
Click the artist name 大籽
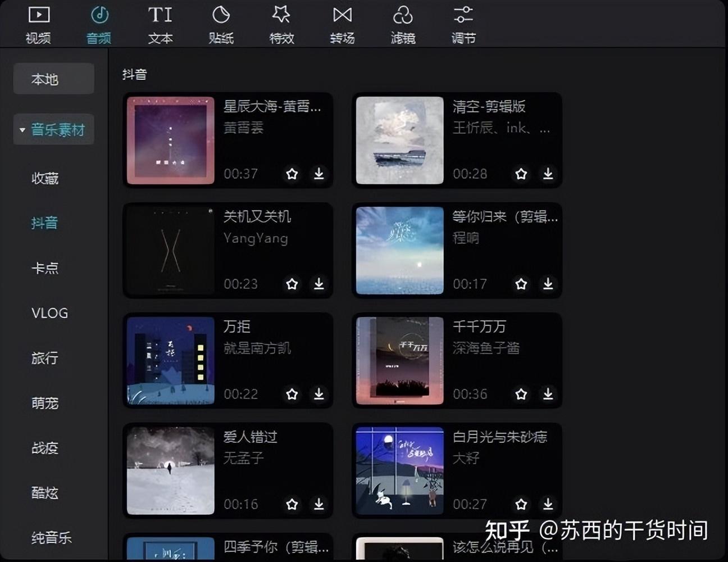click(x=466, y=459)
